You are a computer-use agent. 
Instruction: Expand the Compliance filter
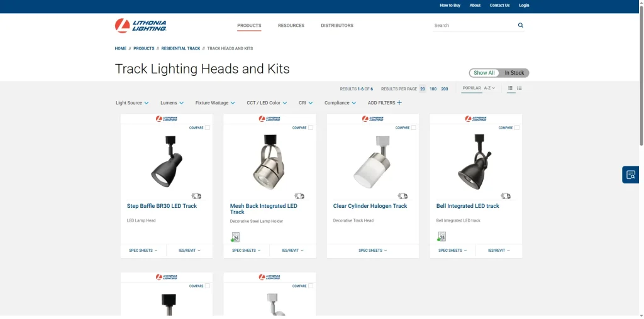340,103
